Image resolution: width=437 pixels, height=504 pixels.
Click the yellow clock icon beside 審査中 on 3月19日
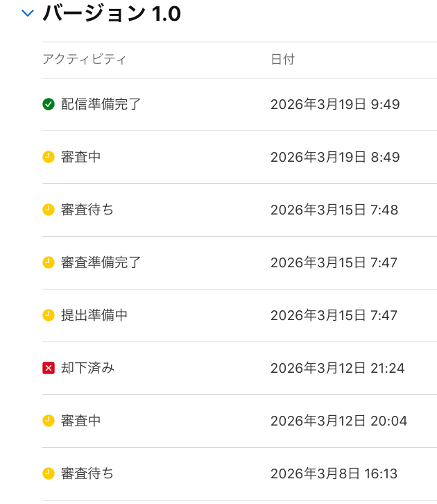tap(49, 157)
